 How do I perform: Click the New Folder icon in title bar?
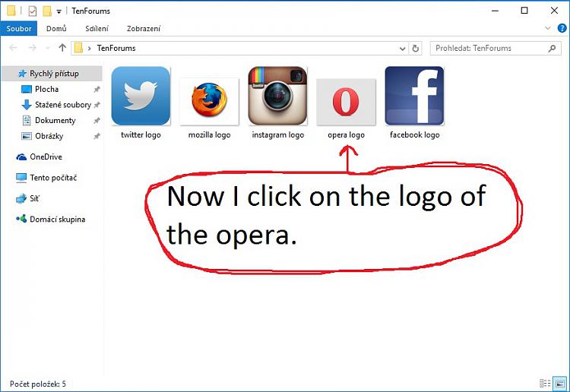click(47, 11)
